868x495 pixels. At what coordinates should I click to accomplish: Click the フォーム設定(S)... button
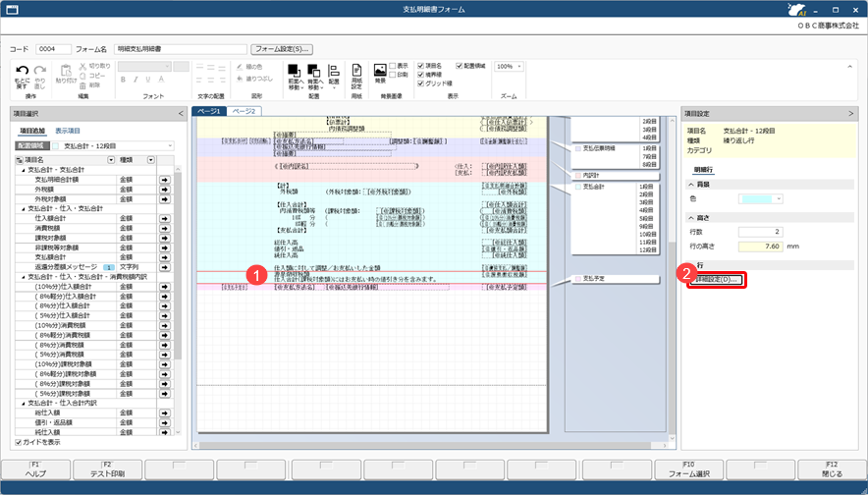click(282, 49)
